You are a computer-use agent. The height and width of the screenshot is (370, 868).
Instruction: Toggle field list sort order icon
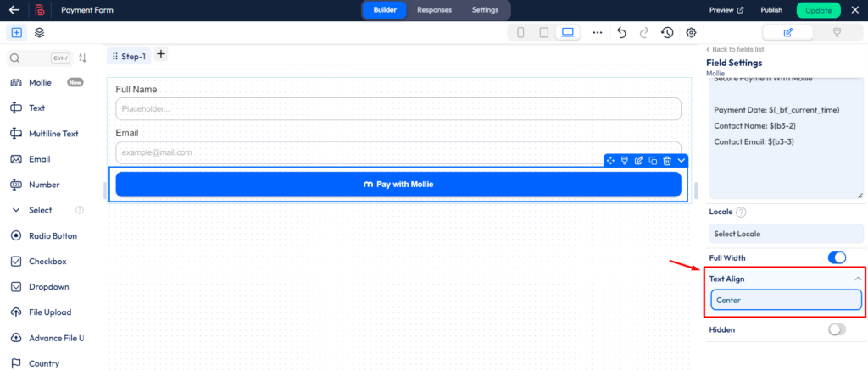coord(82,58)
